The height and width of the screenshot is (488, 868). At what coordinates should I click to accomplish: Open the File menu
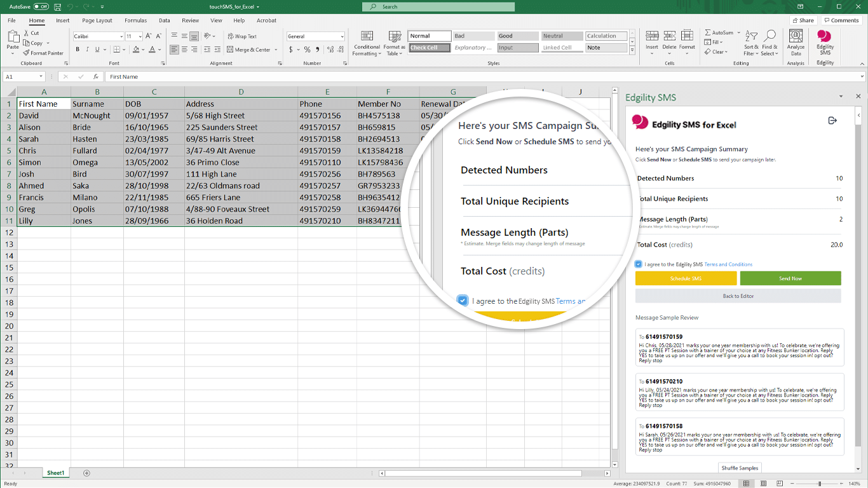tap(11, 20)
